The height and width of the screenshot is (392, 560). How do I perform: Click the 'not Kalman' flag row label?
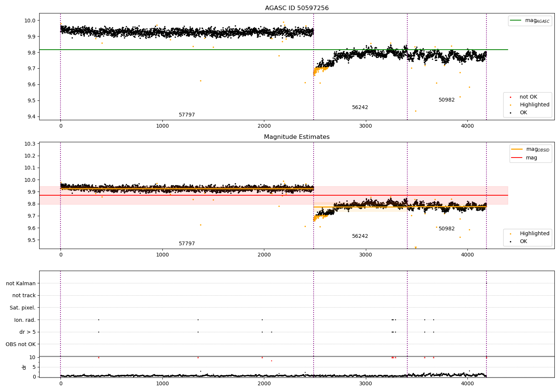[x=21, y=283]
